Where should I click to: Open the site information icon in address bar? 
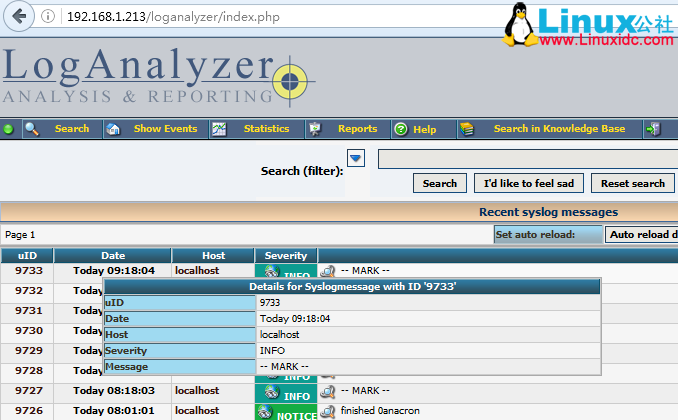48,16
